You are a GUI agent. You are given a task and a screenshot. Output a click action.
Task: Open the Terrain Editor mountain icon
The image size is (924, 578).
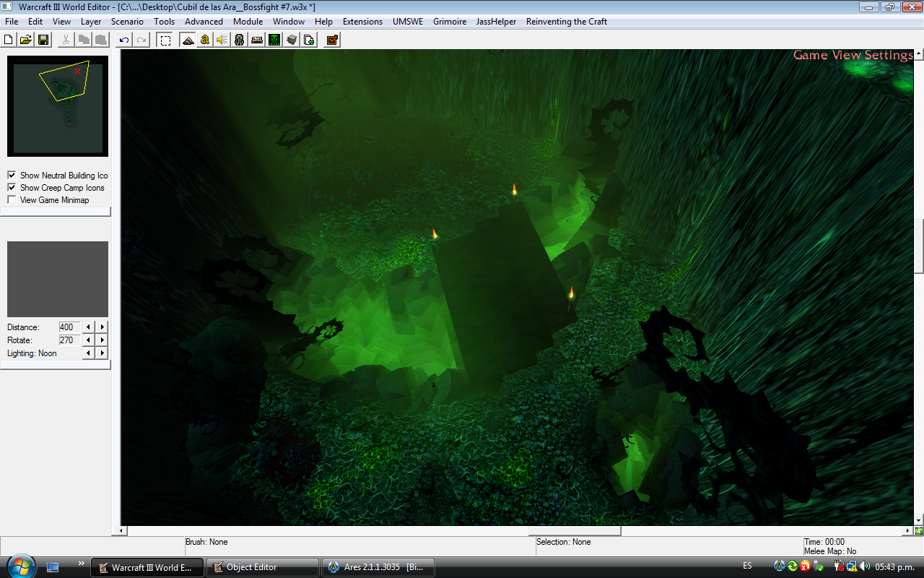(x=188, y=40)
